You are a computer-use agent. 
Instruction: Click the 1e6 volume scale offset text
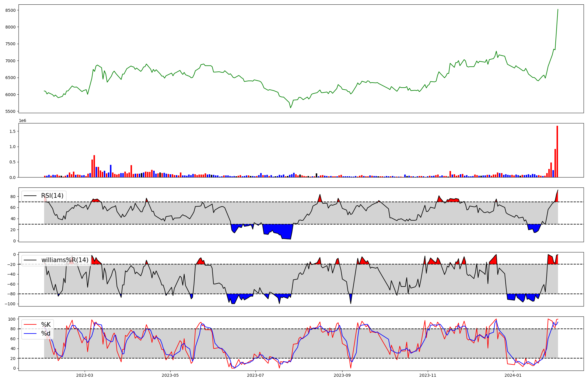coord(23,121)
